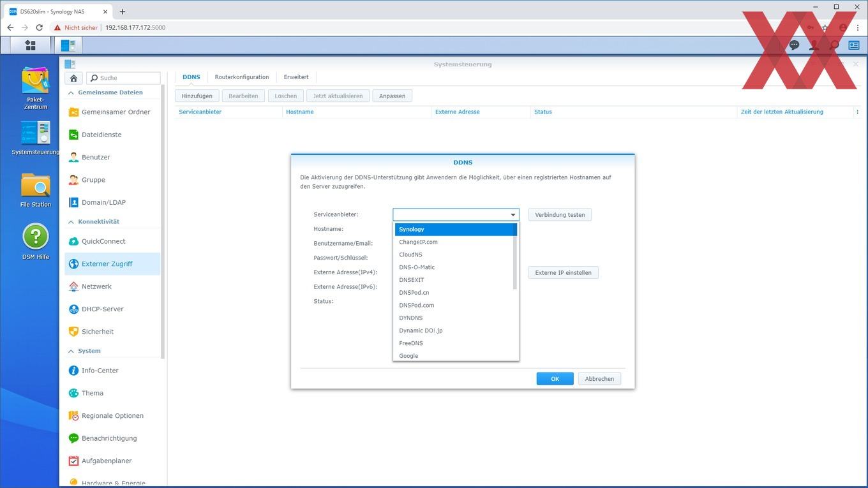868x488 pixels.
Task: Open Info-Center in sidebar
Action: [112, 371]
